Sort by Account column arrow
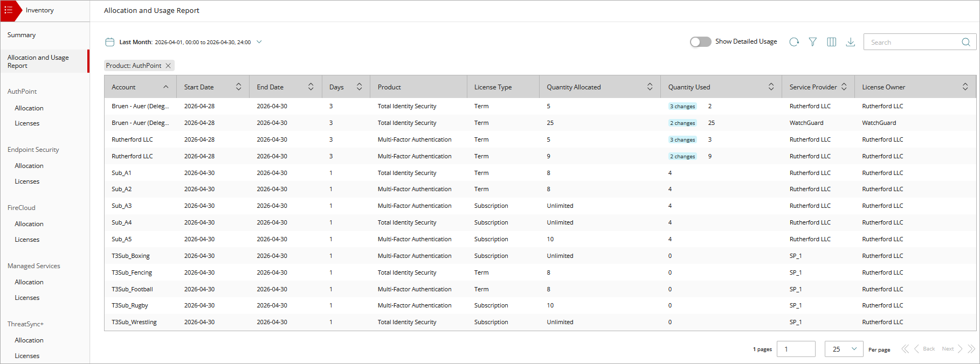 166,87
